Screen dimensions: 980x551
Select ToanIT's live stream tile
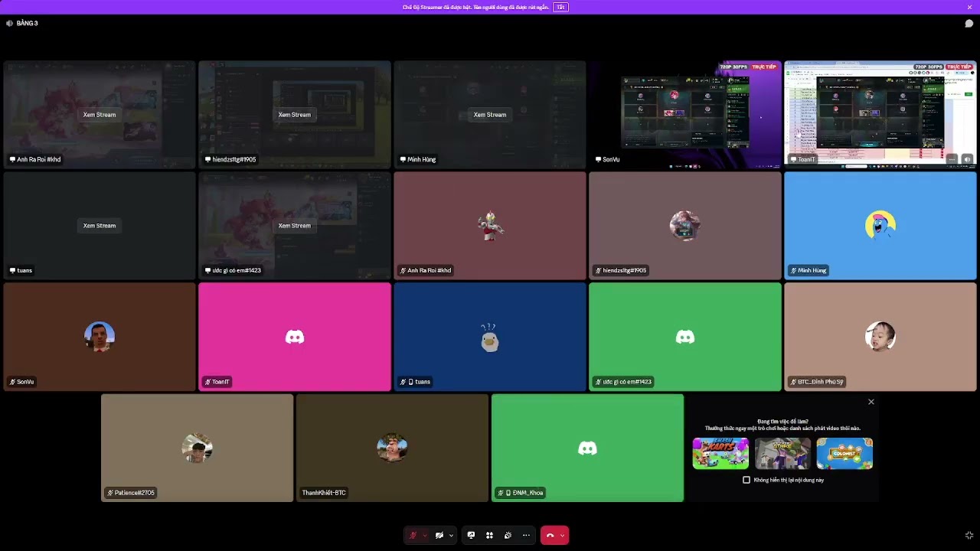click(880, 115)
